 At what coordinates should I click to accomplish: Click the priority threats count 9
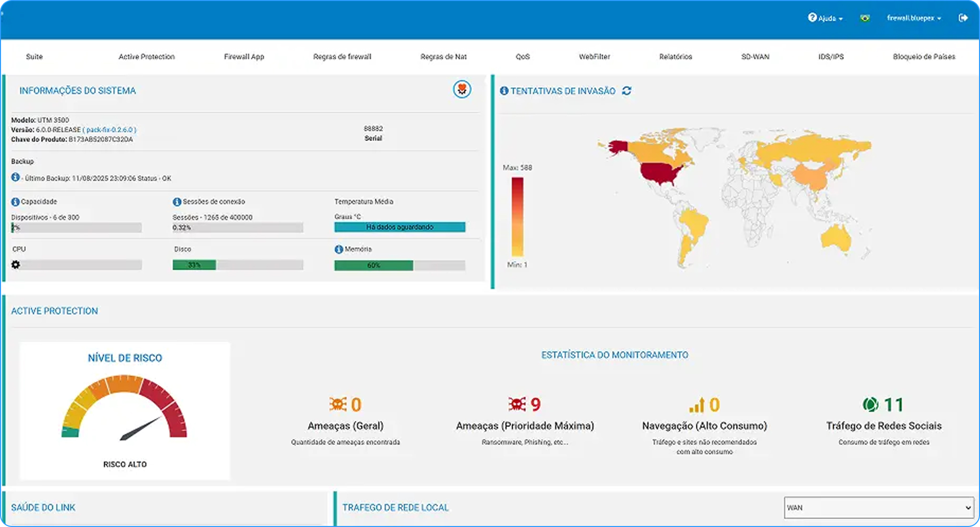tap(536, 404)
